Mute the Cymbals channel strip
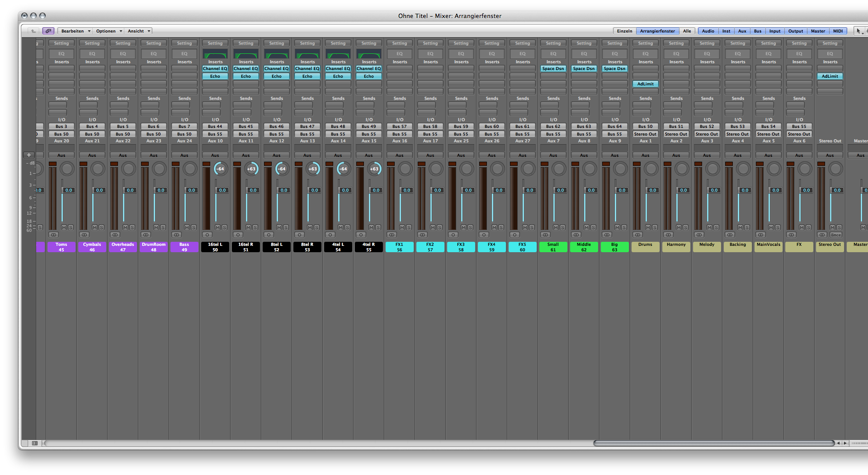The height and width of the screenshot is (475, 868). tap(94, 227)
